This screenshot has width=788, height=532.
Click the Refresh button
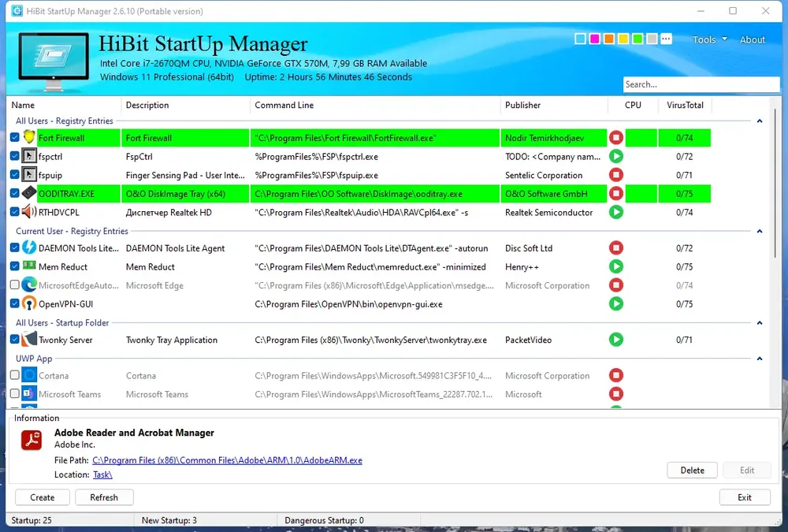[x=104, y=497]
